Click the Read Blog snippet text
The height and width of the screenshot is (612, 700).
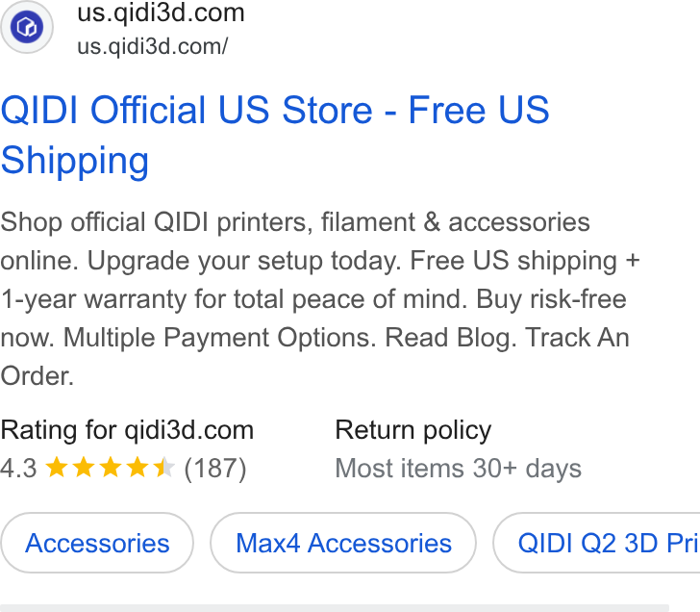[450, 337]
